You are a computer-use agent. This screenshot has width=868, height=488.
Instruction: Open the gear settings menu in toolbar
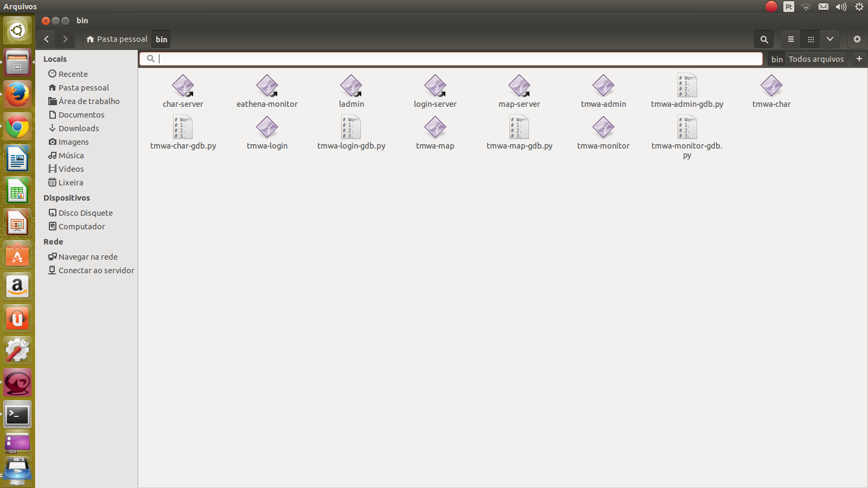(857, 39)
